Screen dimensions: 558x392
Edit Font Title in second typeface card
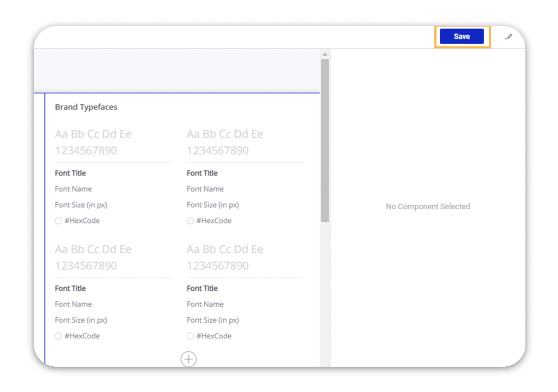(x=202, y=173)
